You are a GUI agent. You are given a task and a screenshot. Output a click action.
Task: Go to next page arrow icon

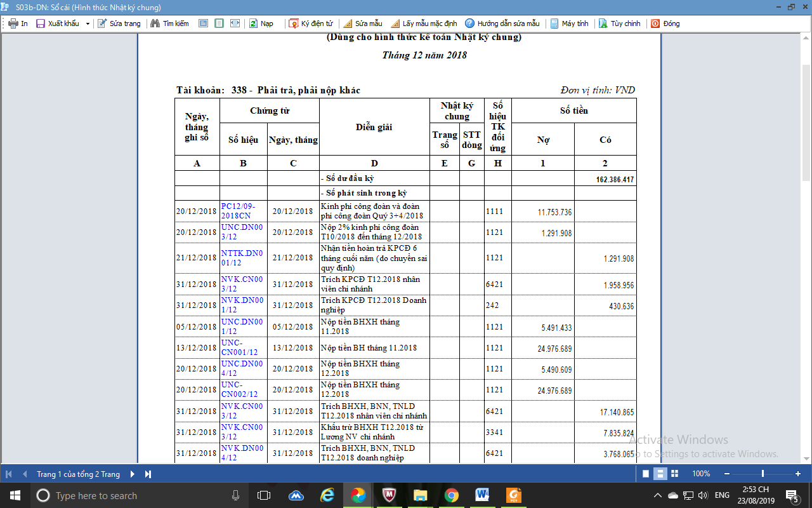pos(132,474)
